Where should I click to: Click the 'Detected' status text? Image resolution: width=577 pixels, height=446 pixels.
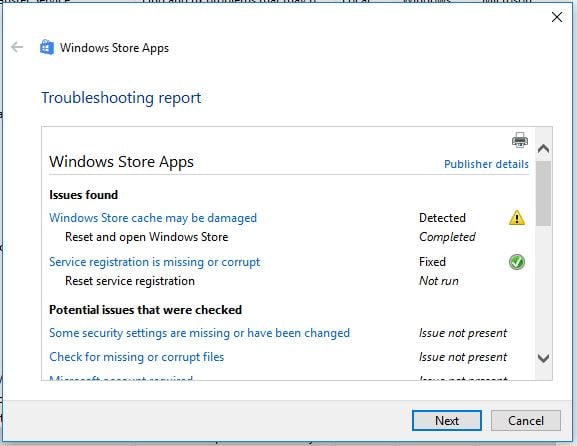click(x=442, y=218)
